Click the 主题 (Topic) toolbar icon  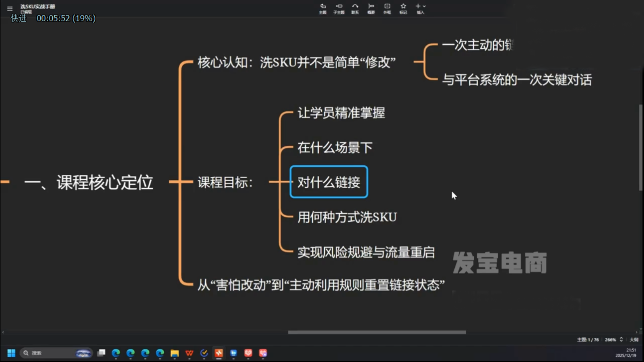[323, 8]
